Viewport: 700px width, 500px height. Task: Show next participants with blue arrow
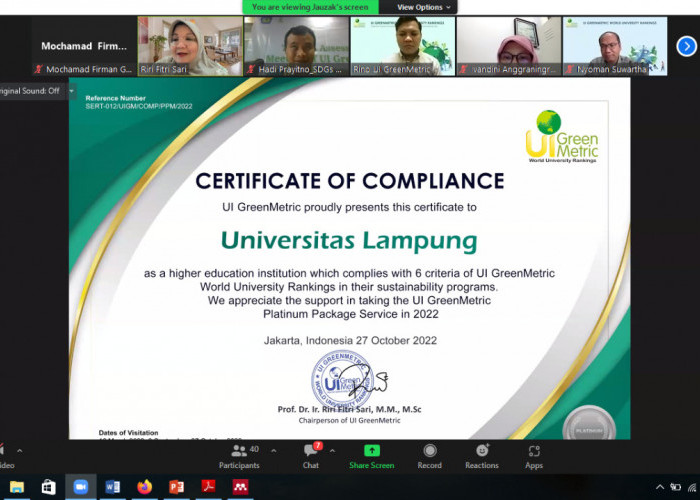[x=687, y=46]
